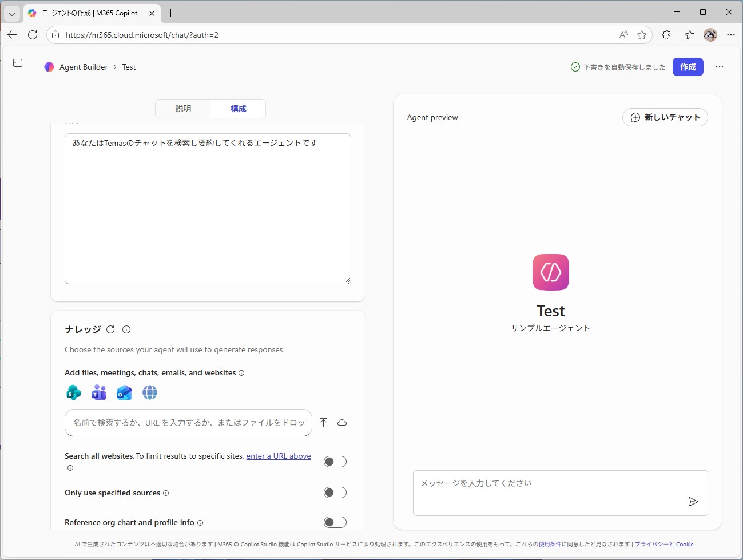Open the more options ellipsis menu
743x560 pixels.
click(719, 67)
